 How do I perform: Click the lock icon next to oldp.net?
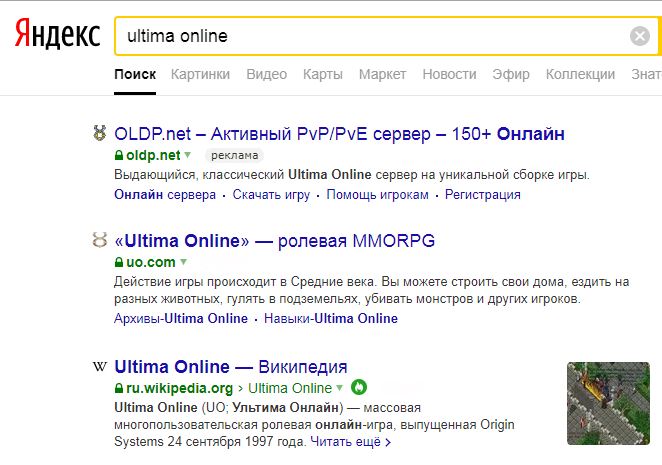coord(119,155)
